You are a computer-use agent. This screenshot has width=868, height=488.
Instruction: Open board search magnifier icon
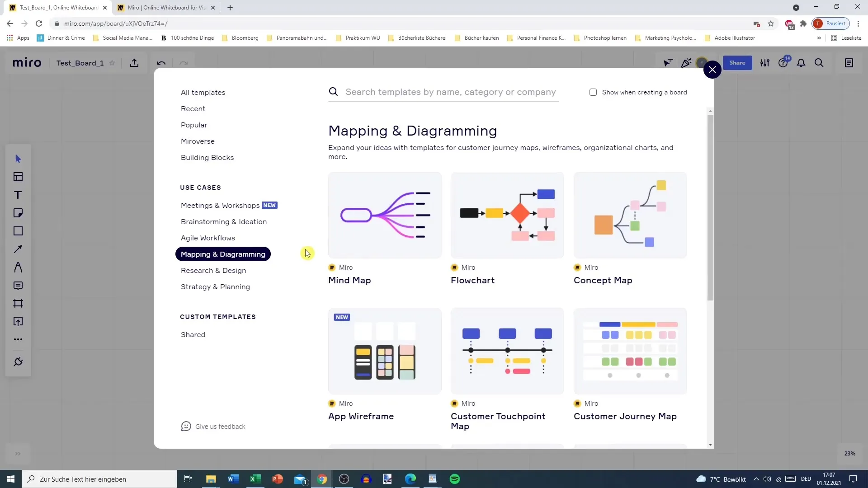click(819, 63)
